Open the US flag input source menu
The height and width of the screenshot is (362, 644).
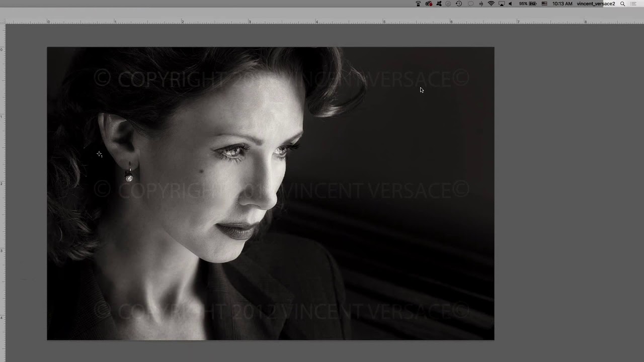click(544, 4)
